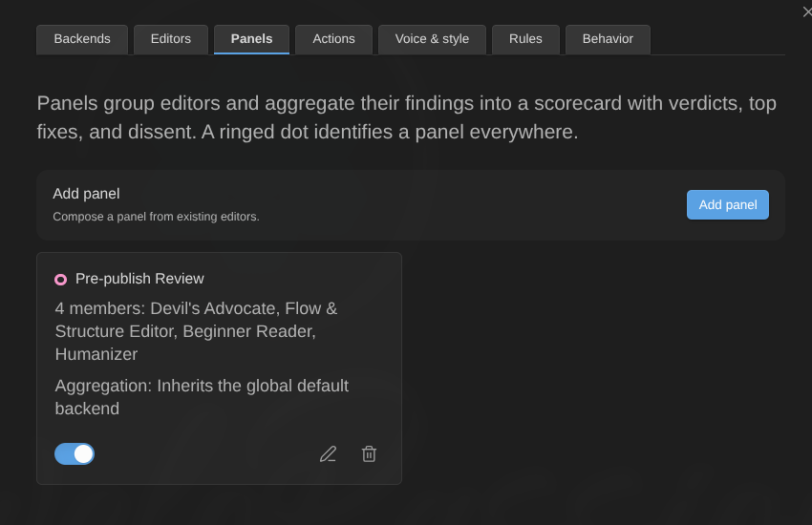Select the Panels tab
Viewport: 812px width, 525px height.
pyautogui.click(x=251, y=39)
